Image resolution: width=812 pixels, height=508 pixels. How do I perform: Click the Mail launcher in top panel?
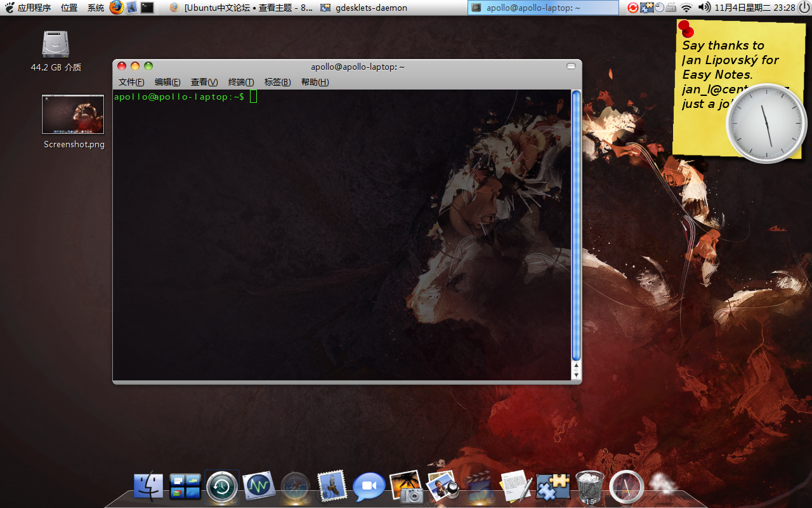pyautogui.click(x=132, y=8)
